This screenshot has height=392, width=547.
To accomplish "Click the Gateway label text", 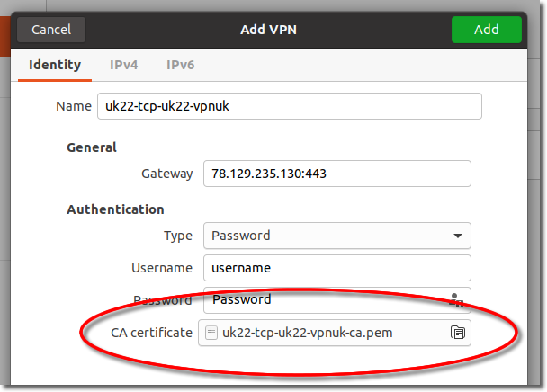I will pyautogui.click(x=166, y=174).
